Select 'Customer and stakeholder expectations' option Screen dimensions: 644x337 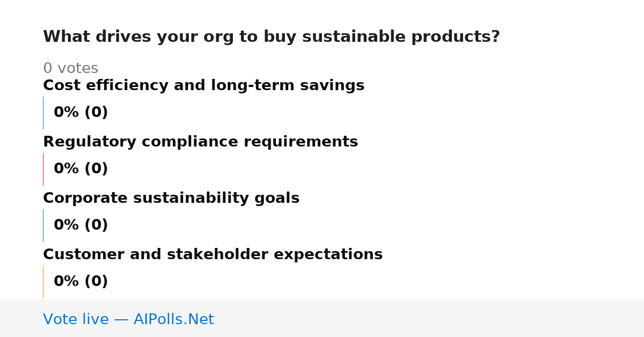pos(213,255)
